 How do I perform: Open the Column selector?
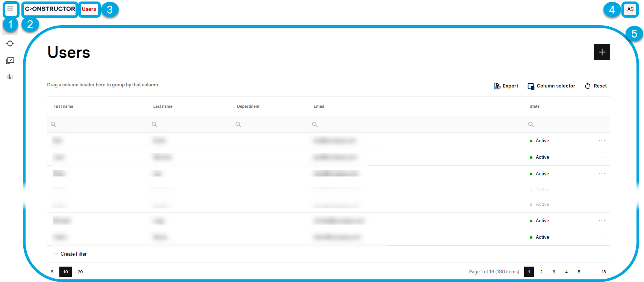[x=551, y=86]
